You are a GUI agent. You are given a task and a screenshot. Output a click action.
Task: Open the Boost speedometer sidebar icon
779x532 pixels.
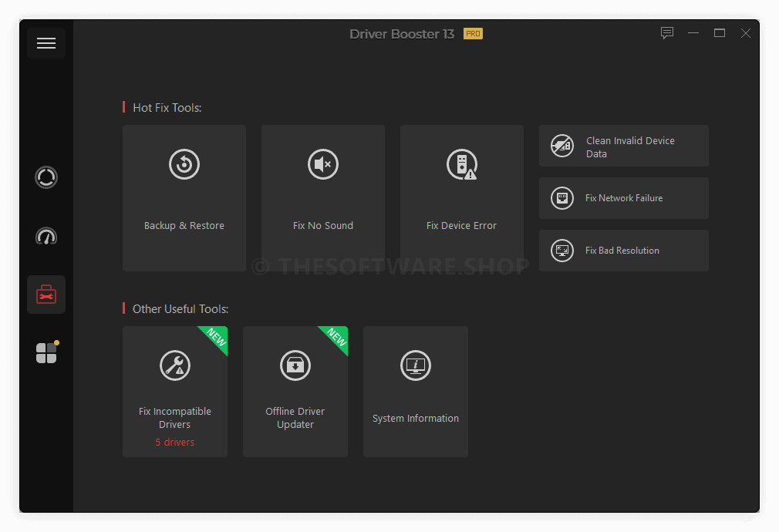46,236
